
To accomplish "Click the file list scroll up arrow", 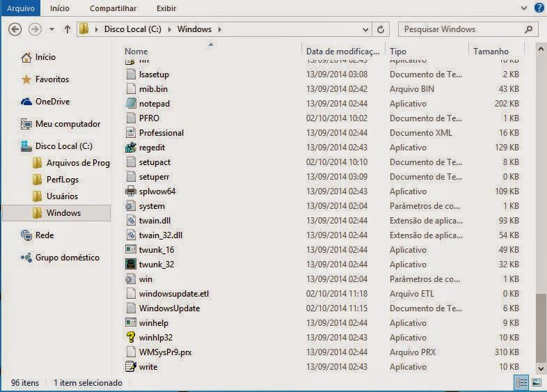I will tap(541, 49).
